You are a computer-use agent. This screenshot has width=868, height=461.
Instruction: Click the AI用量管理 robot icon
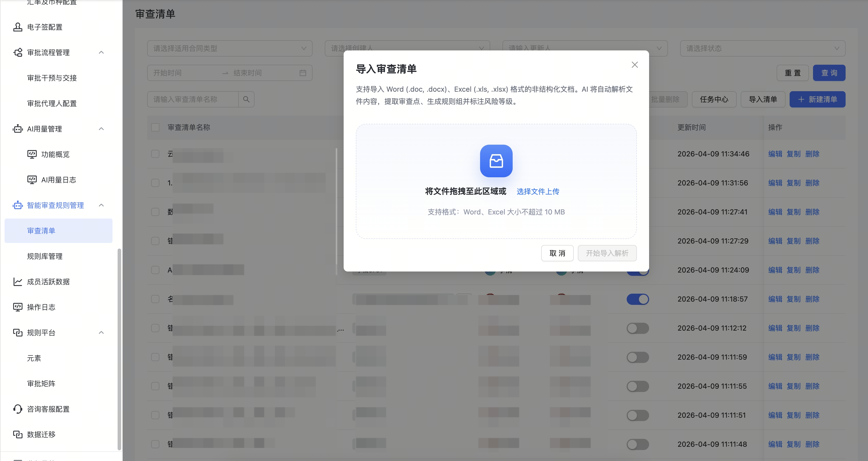tap(18, 129)
